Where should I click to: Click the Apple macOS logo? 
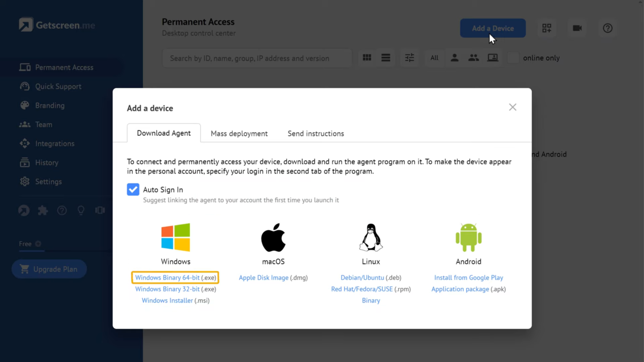273,237
